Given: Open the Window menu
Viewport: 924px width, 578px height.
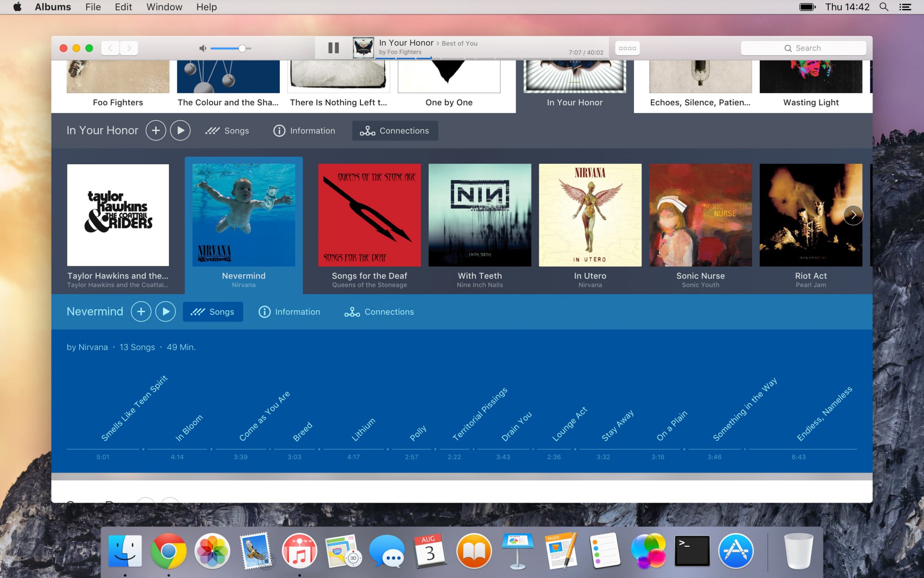Looking at the screenshot, I should (x=164, y=7).
